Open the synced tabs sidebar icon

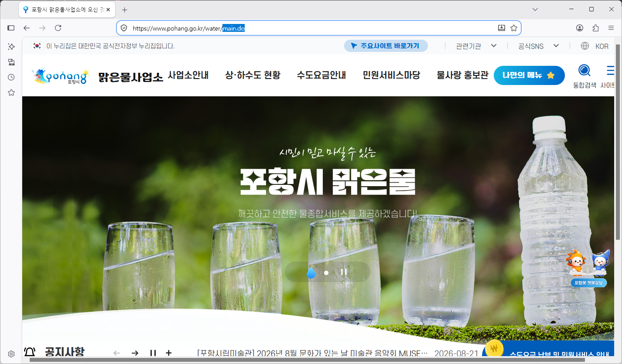pyautogui.click(x=11, y=62)
